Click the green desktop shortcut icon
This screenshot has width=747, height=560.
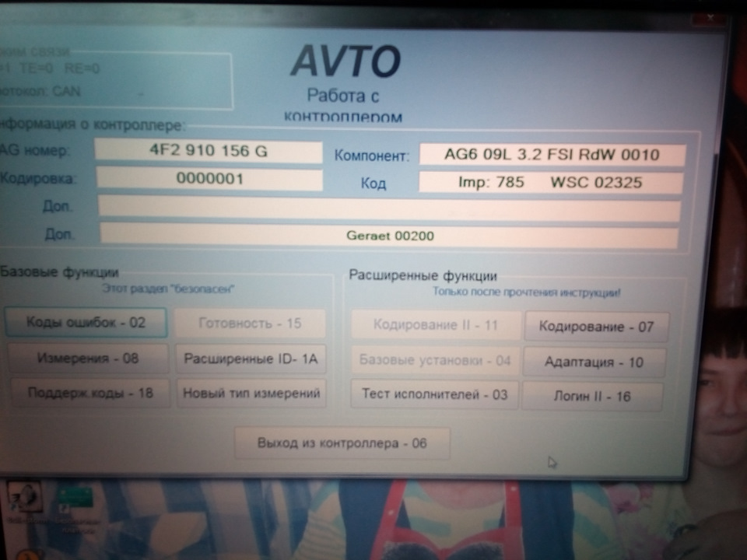[74, 499]
